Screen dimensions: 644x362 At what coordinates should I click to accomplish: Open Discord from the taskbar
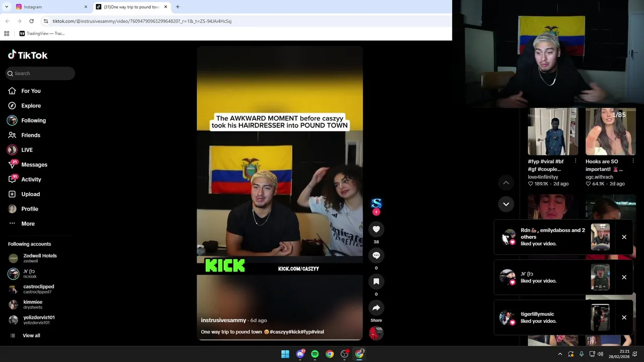tap(300, 354)
